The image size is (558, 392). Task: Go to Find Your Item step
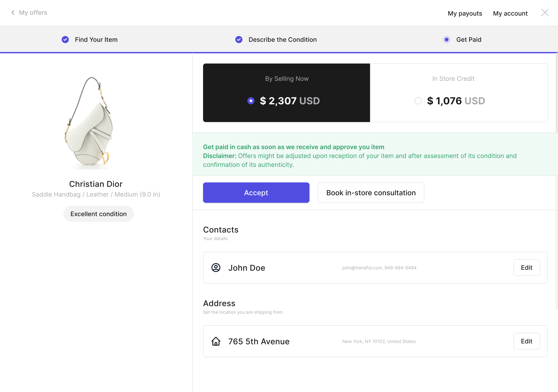point(96,39)
